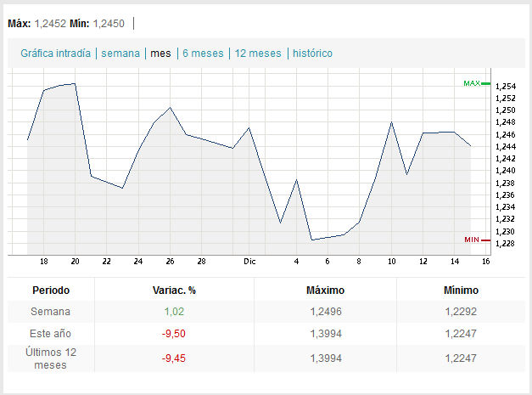The width and height of the screenshot is (532, 395).
Task: Click the green MAX marker on the chart
Action: coord(473,83)
